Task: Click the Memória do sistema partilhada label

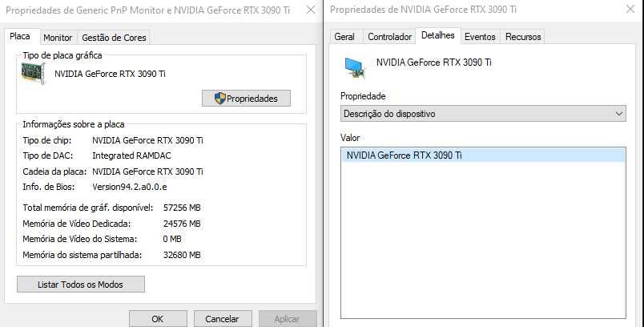Action: [x=83, y=255]
